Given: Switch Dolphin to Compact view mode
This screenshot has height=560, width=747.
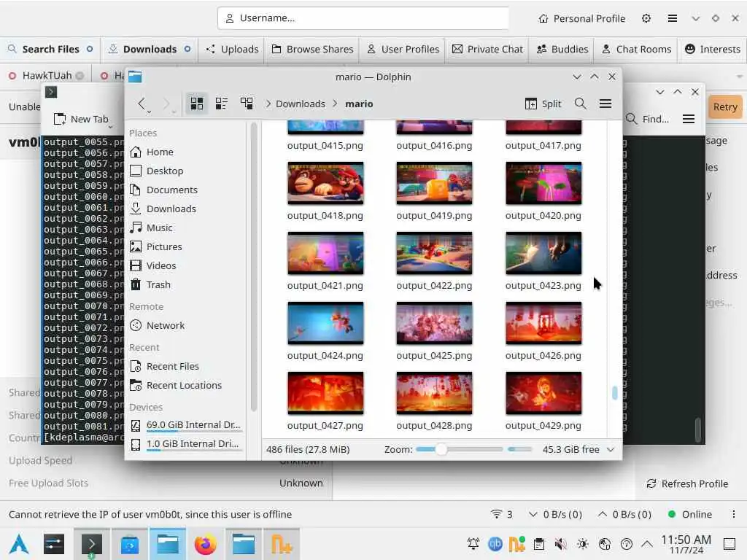Looking at the screenshot, I should (222, 104).
